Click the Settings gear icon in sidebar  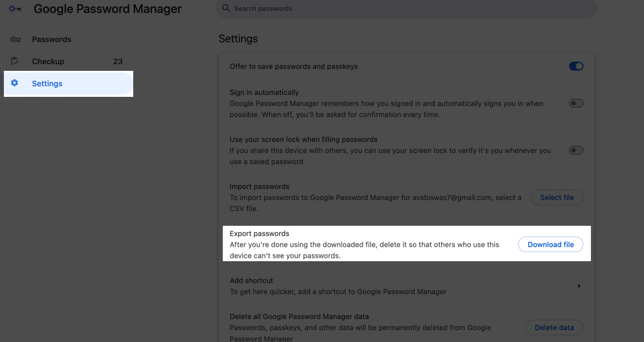[x=14, y=83]
